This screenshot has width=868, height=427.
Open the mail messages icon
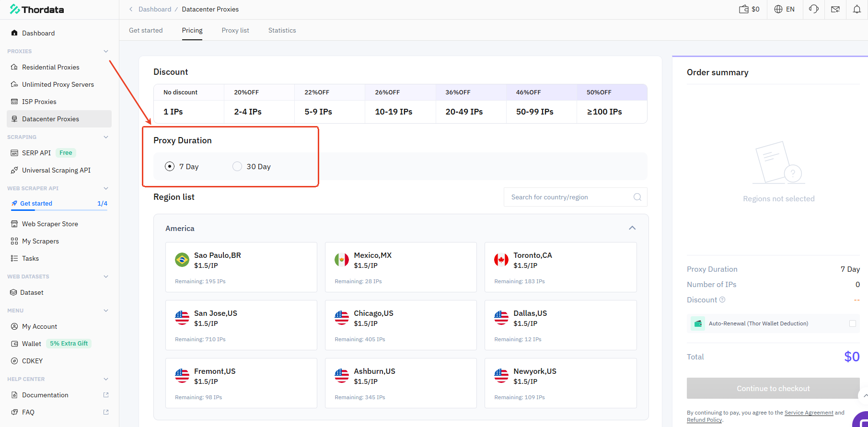point(835,9)
